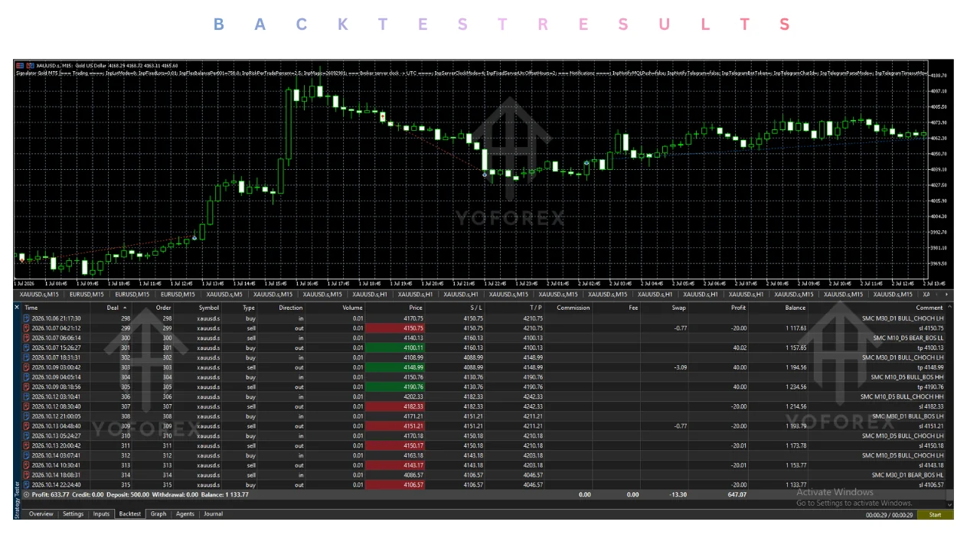Sort by the Profit column header
Screen dimensions: 980x551
click(x=738, y=308)
